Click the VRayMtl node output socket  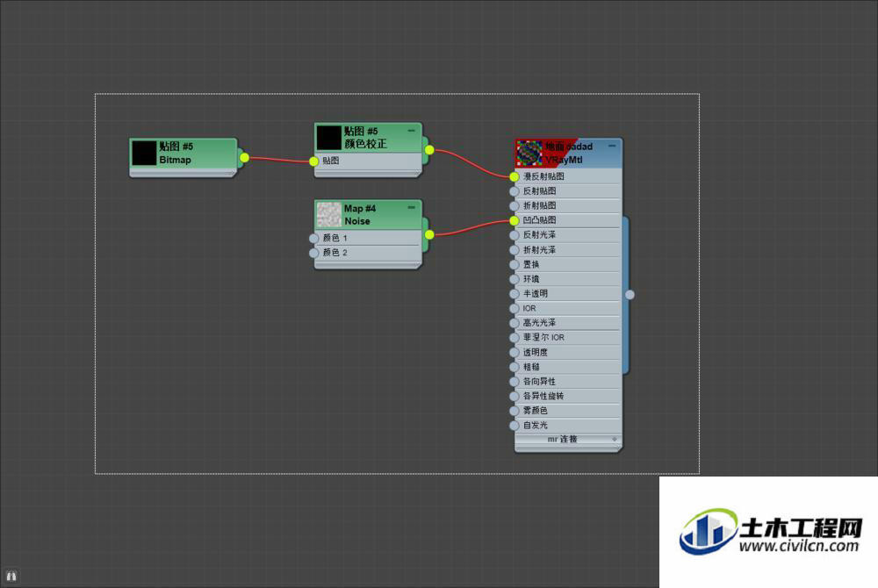[x=630, y=294]
